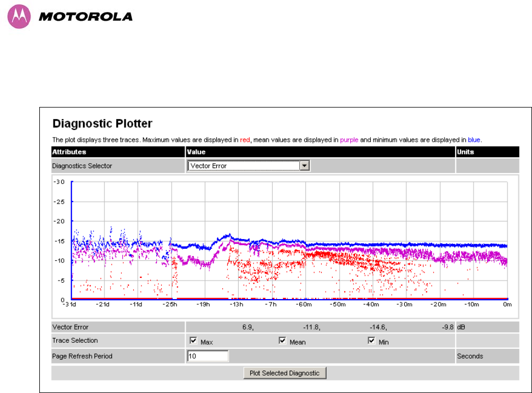This screenshot has height=393, width=532.
Task: Click the 'Units' column header
Action: click(x=465, y=152)
